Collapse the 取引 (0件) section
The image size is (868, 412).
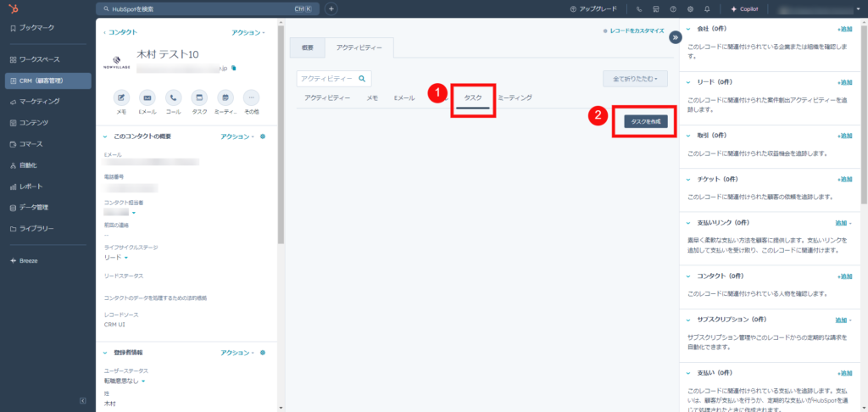pyautogui.click(x=689, y=136)
